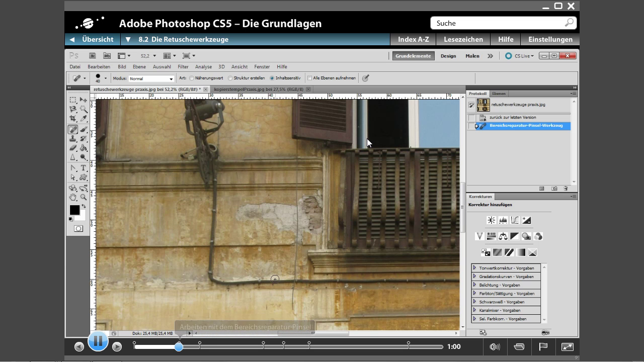This screenshot has height=362, width=644.
Task: Switch to the kopierstempelPraxis.jpg document tab
Action: pyautogui.click(x=259, y=89)
